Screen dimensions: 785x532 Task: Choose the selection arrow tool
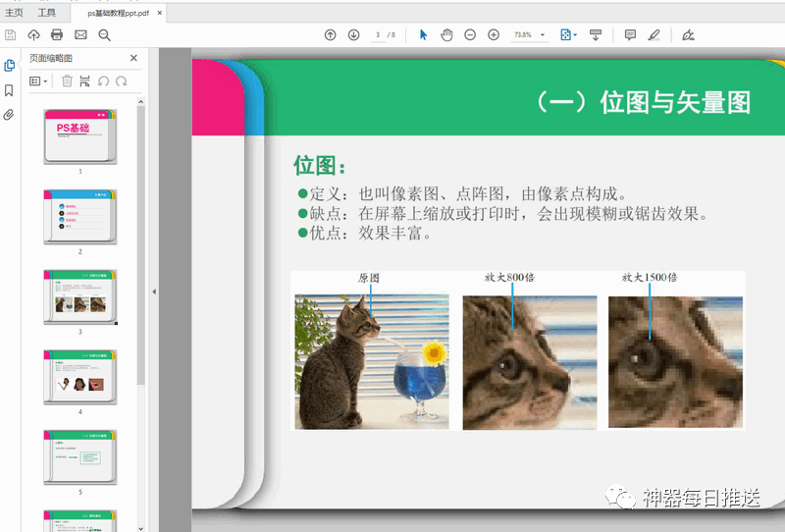[x=424, y=34]
